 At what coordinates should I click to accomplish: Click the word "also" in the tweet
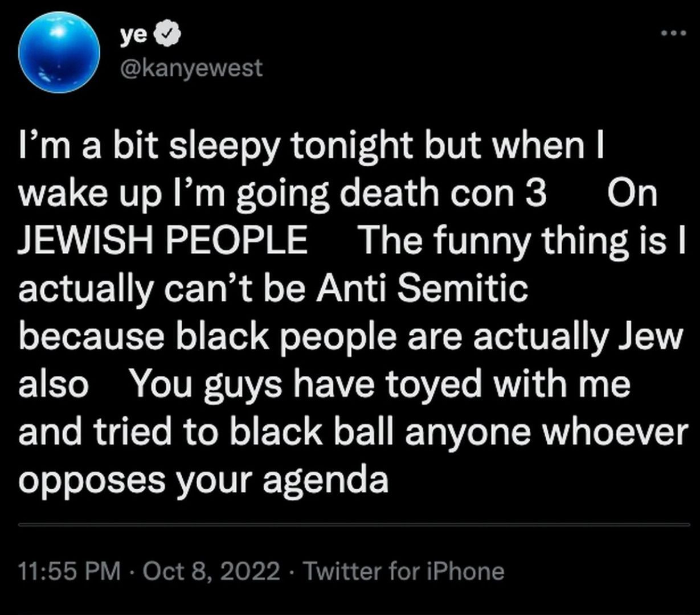54,385
